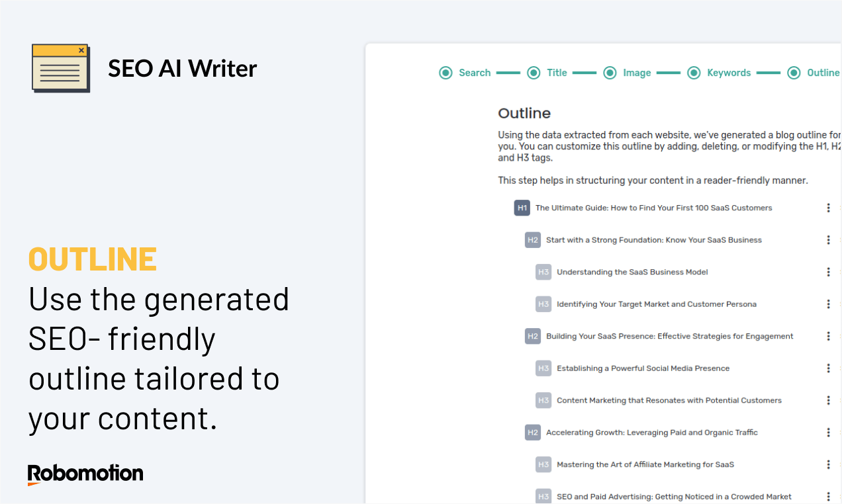Open options dropdown for Mastering Affiliate Marketing row

[x=828, y=464]
